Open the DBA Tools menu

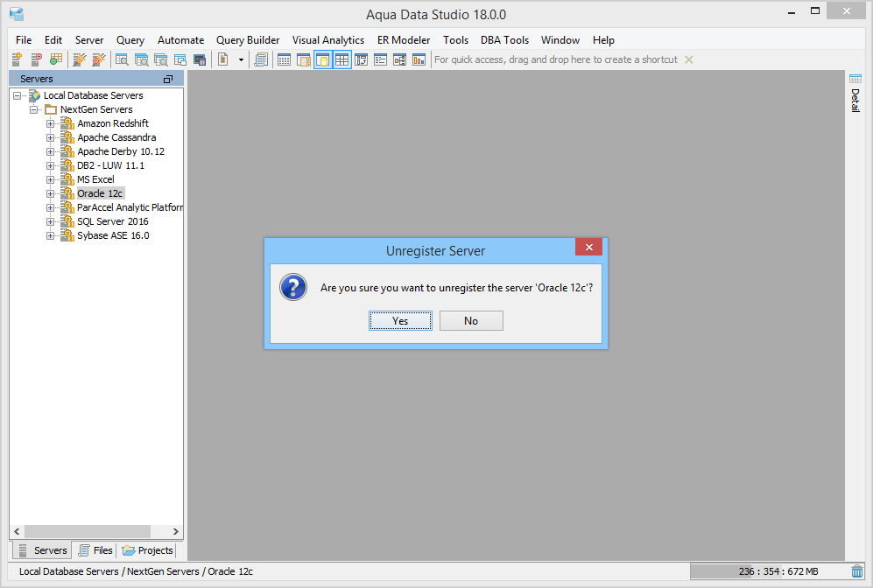[x=505, y=40]
